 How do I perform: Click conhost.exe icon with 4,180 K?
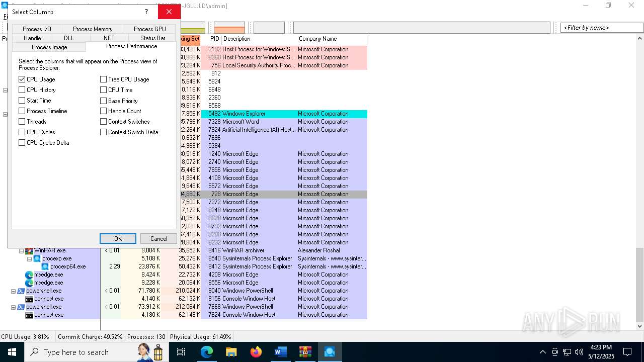point(29,315)
